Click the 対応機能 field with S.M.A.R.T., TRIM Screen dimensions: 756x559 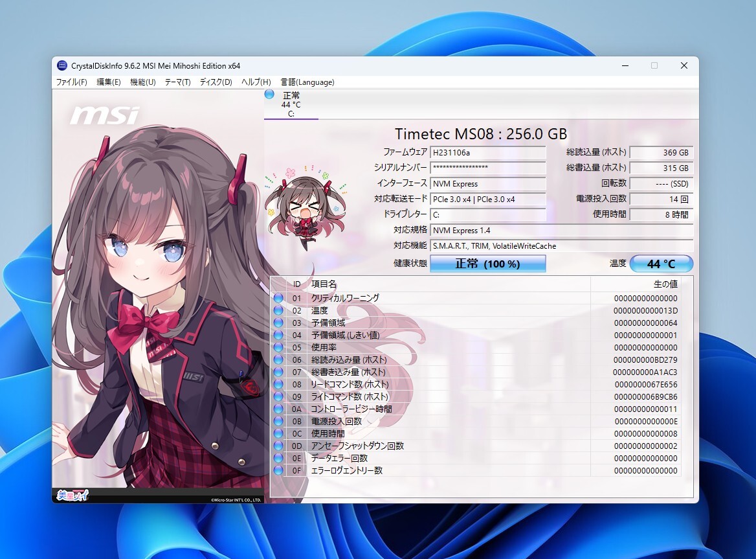[x=562, y=246]
